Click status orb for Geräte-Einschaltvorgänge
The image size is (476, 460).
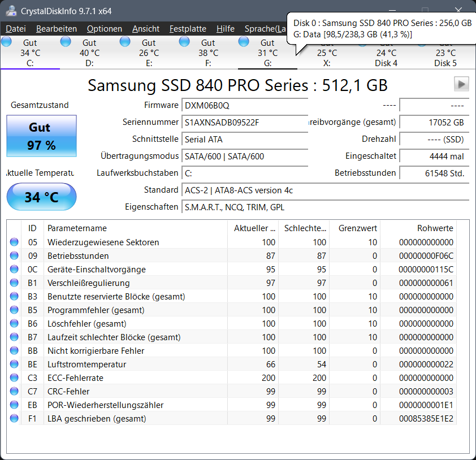pyautogui.click(x=14, y=269)
